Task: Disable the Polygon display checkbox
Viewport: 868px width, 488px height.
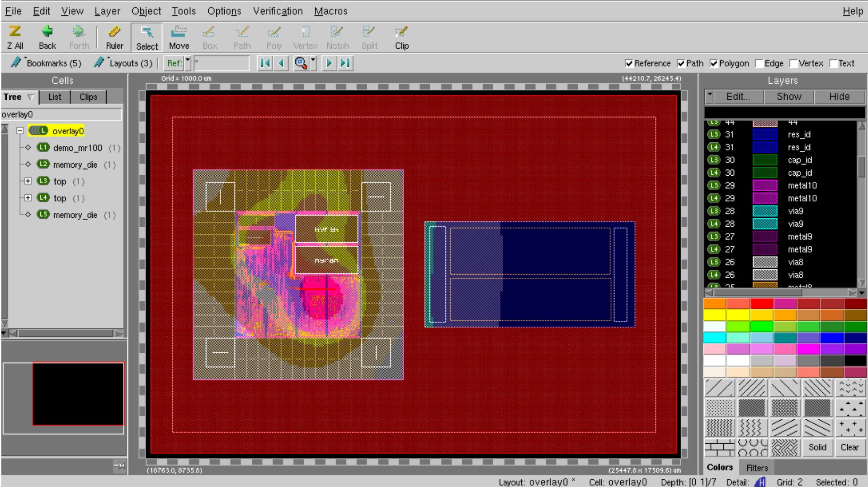Action: pyautogui.click(x=714, y=64)
